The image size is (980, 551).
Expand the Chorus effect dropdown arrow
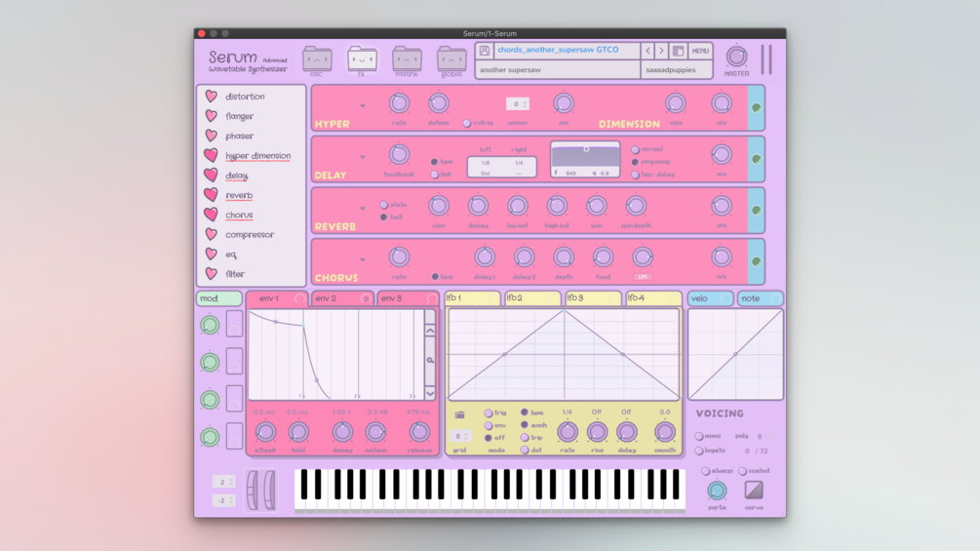(363, 259)
